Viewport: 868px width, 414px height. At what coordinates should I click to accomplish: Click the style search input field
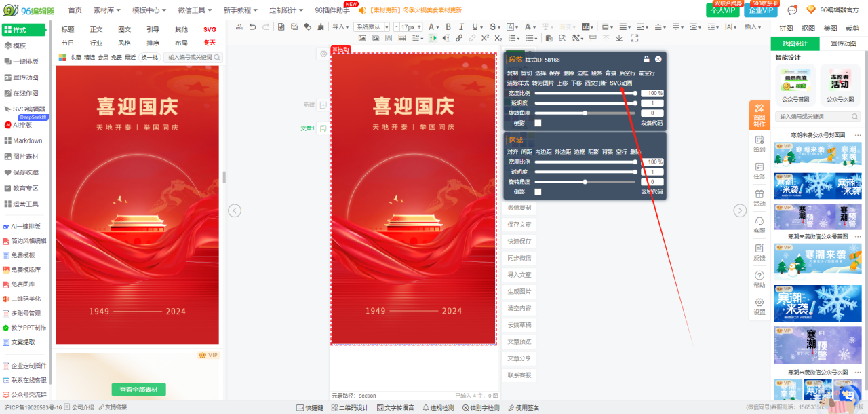[x=190, y=58]
